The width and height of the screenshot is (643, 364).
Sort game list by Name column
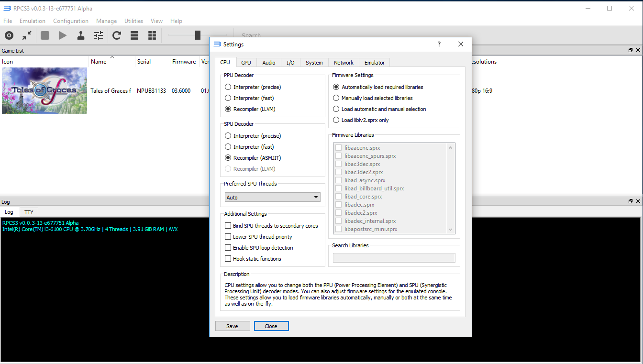[x=112, y=61]
